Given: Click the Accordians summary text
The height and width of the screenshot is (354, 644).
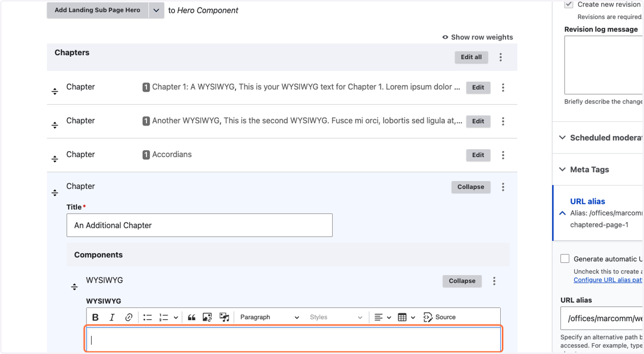Looking at the screenshot, I should (x=172, y=154).
